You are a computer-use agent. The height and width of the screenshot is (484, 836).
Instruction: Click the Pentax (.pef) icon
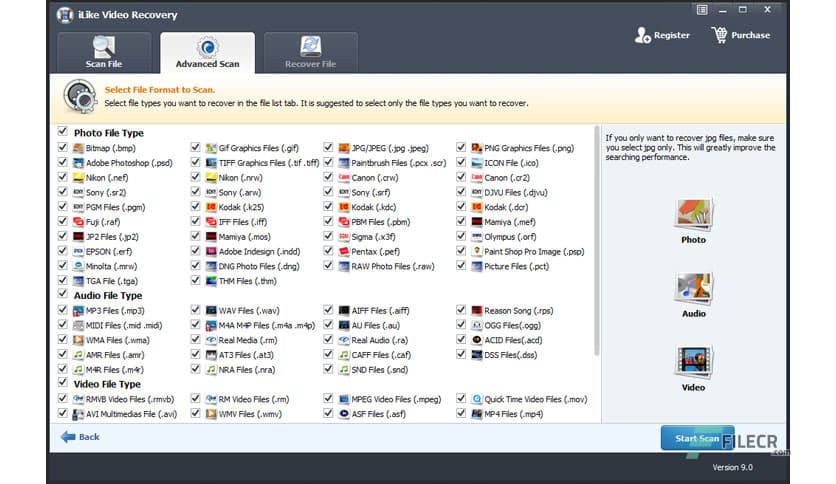[344, 251]
